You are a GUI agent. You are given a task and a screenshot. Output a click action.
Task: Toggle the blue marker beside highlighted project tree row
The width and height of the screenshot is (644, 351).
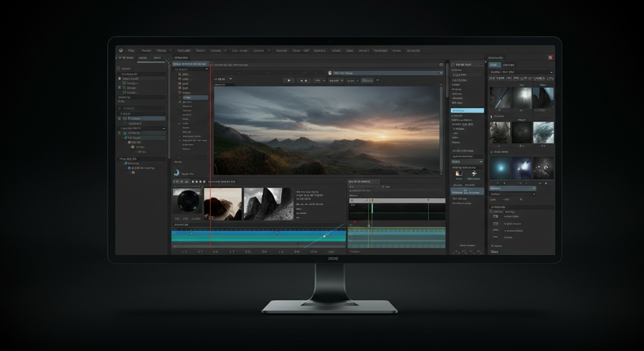tap(120, 118)
